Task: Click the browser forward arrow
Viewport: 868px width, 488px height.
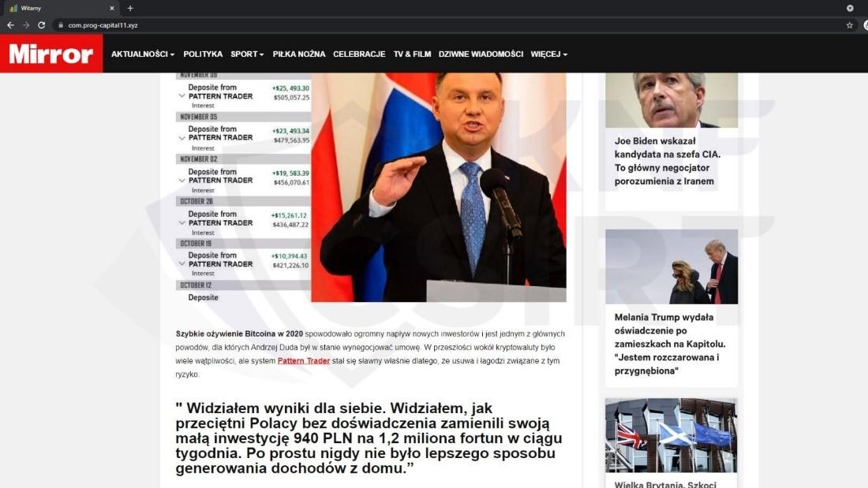Action: [26, 25]
